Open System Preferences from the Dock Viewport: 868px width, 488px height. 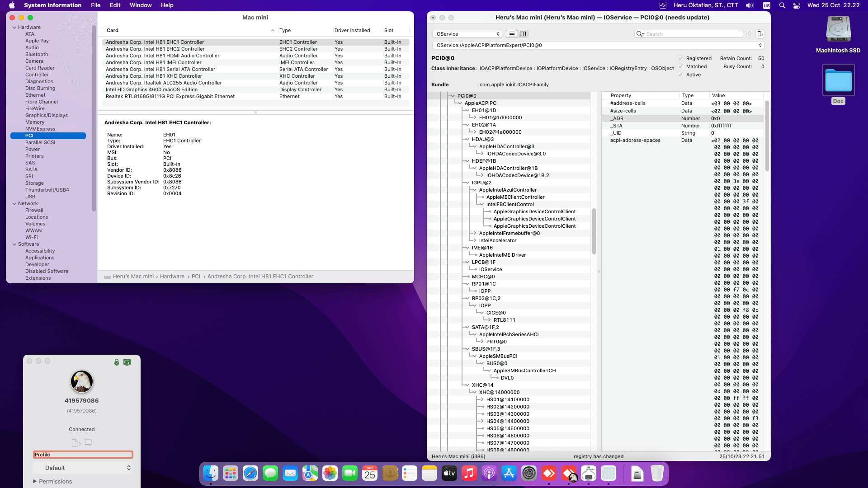(529, 473)
